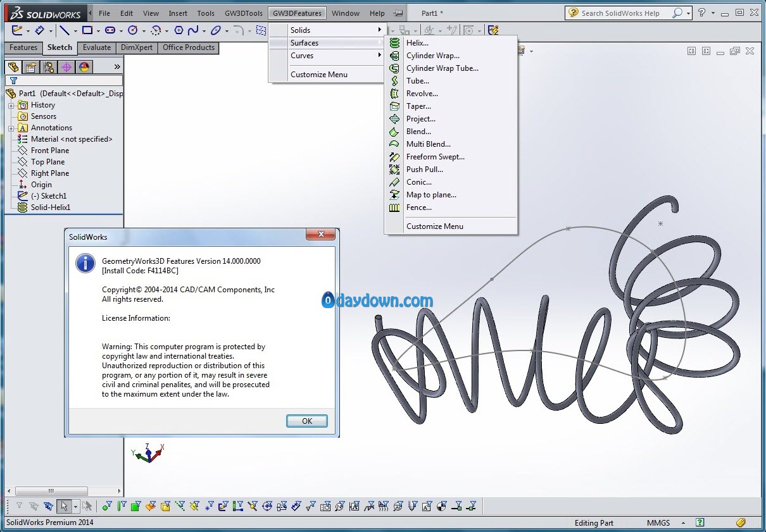Expand the History tree node

pos(11,105)
